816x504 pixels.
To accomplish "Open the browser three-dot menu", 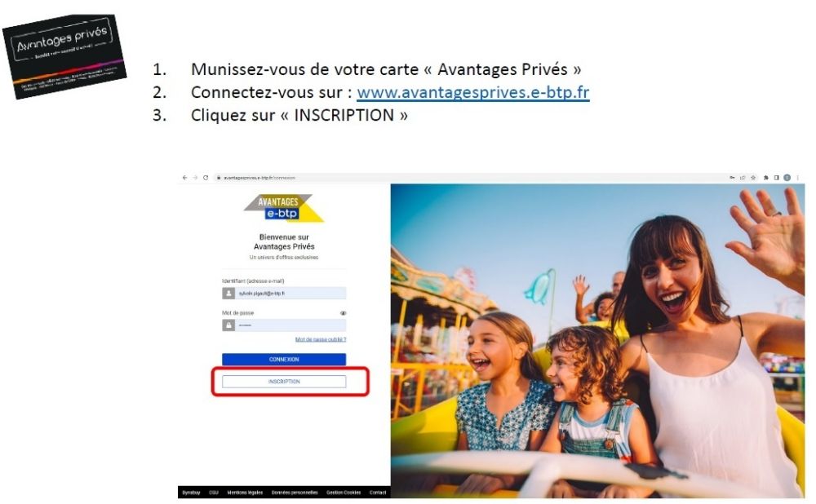I will pos(798,177).
